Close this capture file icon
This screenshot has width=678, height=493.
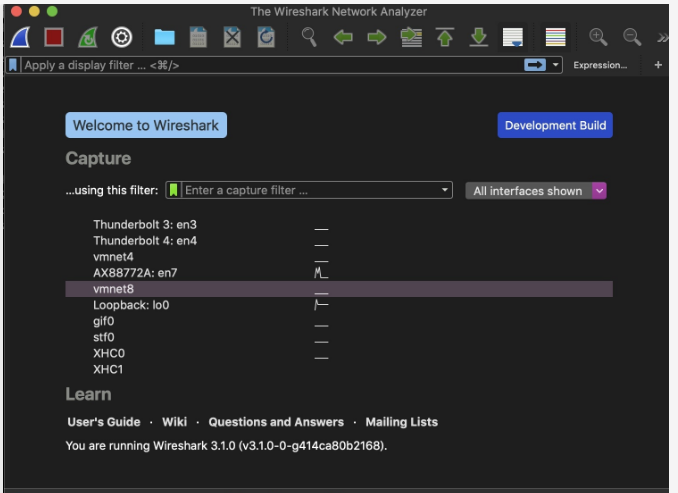[232, 37]
